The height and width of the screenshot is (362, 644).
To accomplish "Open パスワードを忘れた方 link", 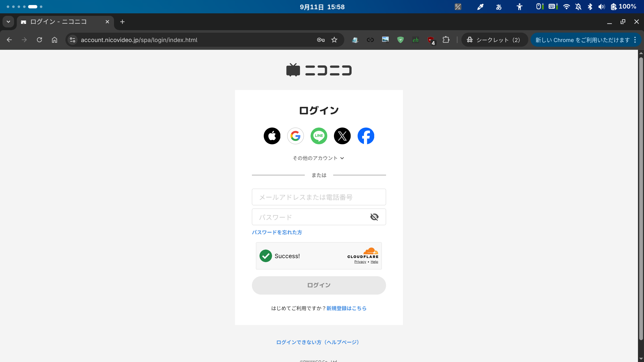I will [277, 232].
